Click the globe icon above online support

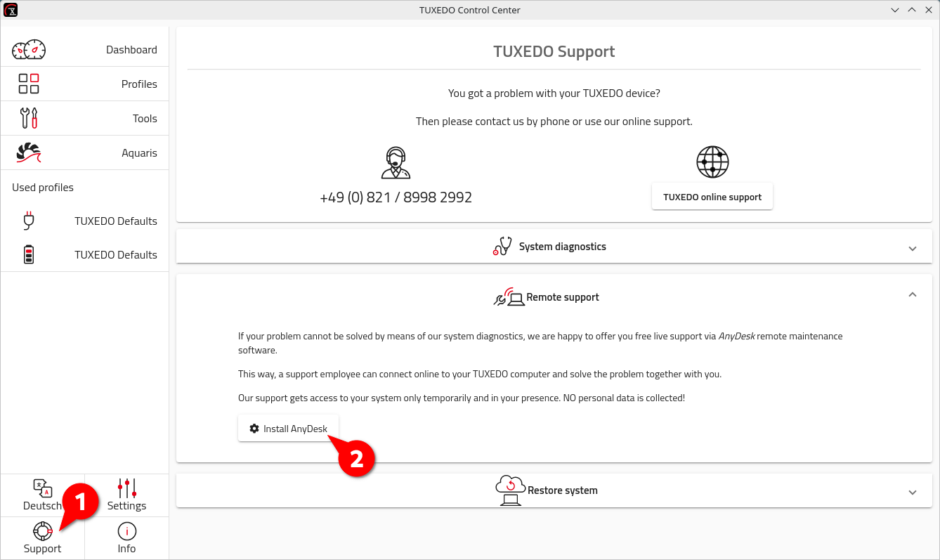coord(712,162)
